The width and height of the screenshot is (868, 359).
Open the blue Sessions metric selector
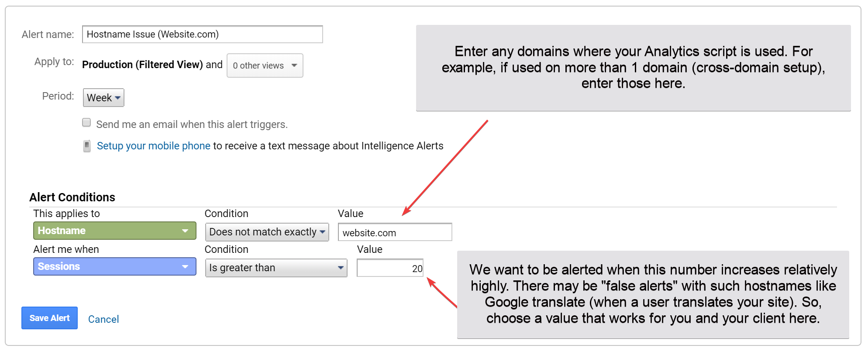[x=115, y=266]
